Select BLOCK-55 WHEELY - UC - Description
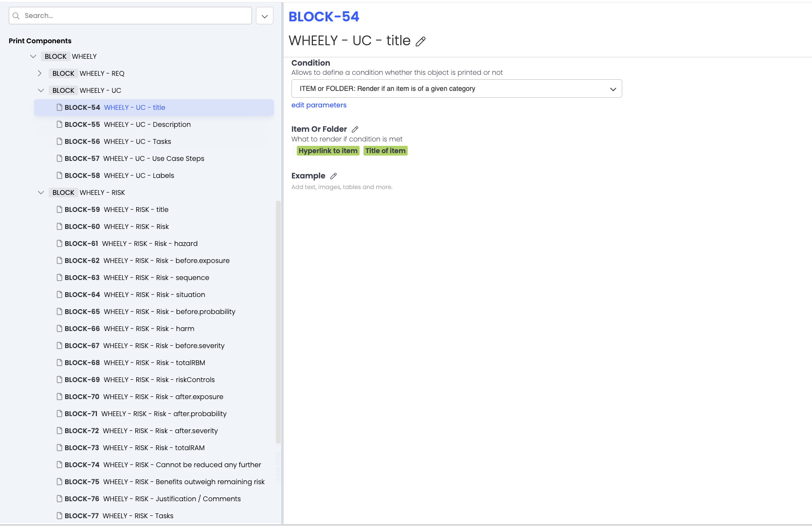The width and height of the screenshot is (812, 526). (x=154, y=124)
